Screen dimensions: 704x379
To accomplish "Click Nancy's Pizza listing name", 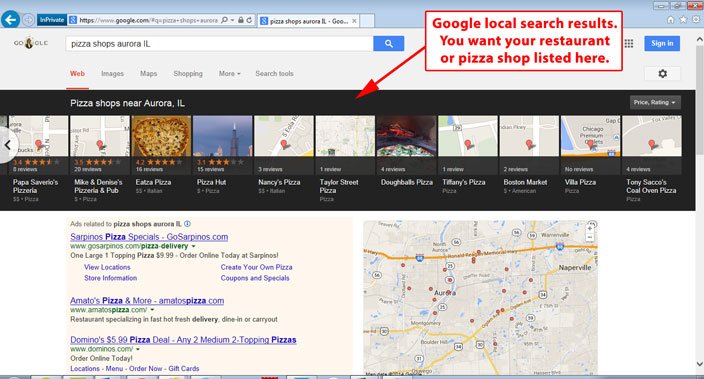I will [x=279, y=182].
